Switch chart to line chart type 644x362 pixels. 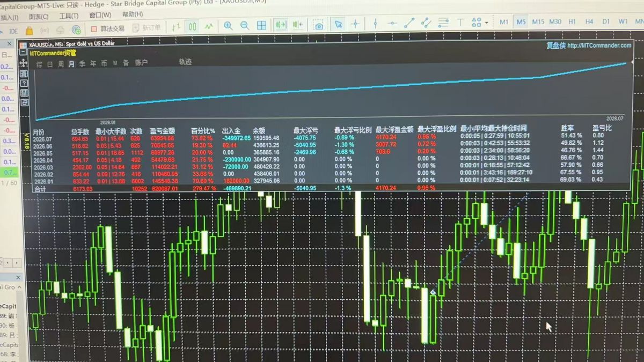coord(209,26)
